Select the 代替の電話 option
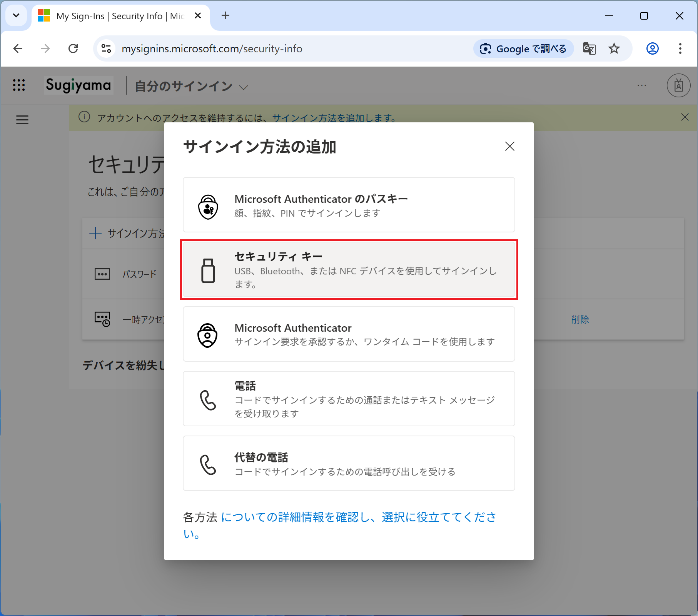The width and height of the screenshot is (698, 616). (349, 463)
